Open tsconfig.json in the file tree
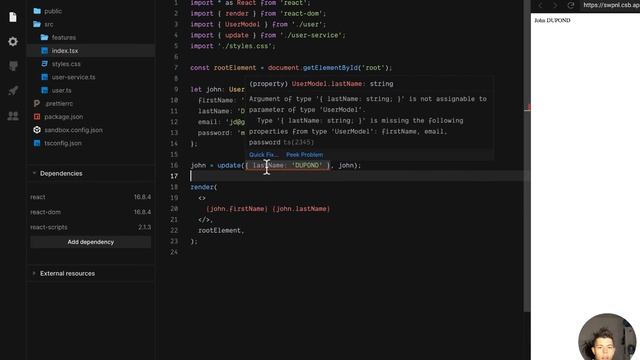 [91, 143]
